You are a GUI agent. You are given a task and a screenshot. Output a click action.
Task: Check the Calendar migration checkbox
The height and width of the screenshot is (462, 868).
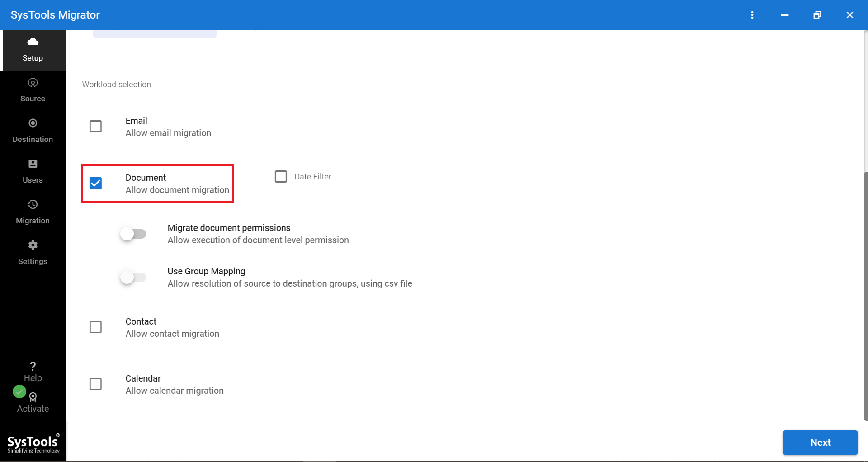95,384
